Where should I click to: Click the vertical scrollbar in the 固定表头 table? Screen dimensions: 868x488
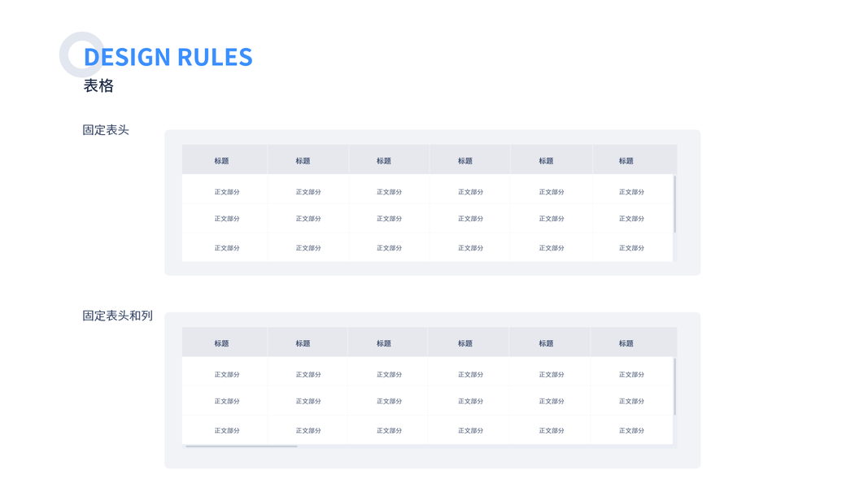coord(674,204)
